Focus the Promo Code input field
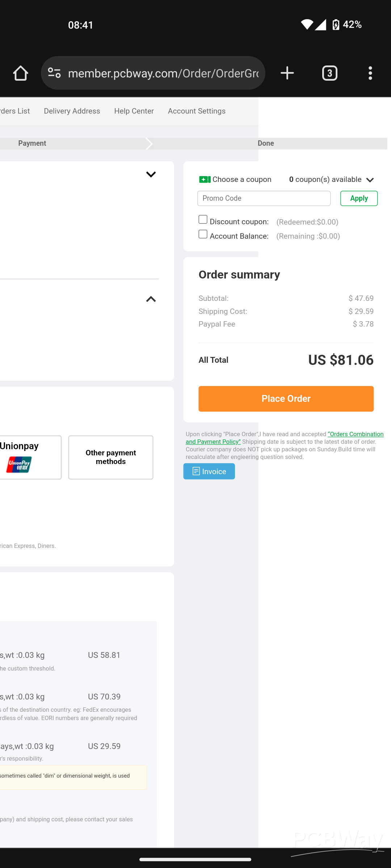 [264, 198]
